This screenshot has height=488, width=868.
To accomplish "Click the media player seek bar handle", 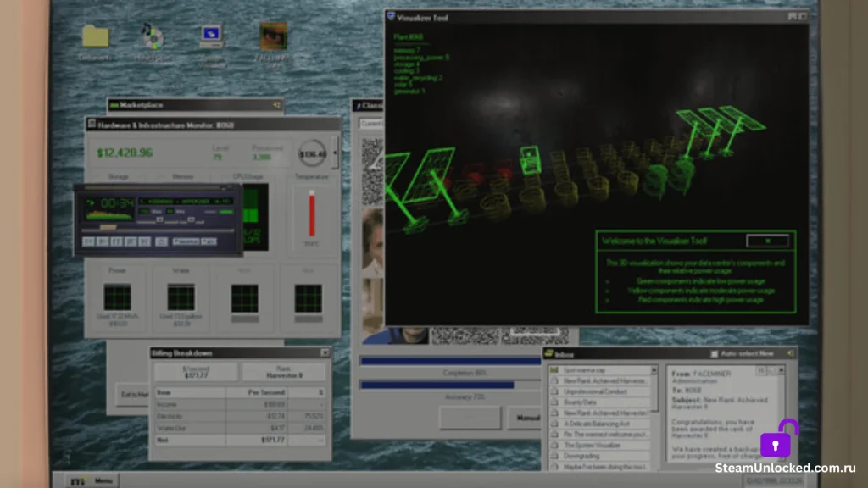I will coord(108,227).
